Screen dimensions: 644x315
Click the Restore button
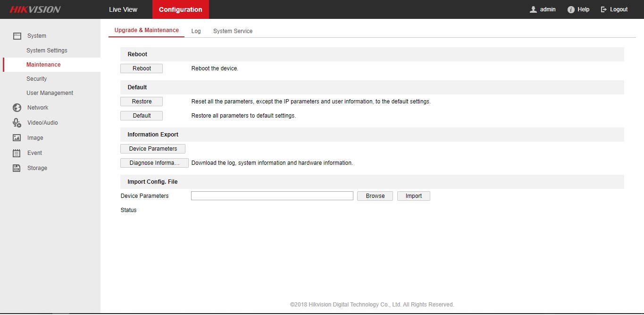click(x=142, y=102)
